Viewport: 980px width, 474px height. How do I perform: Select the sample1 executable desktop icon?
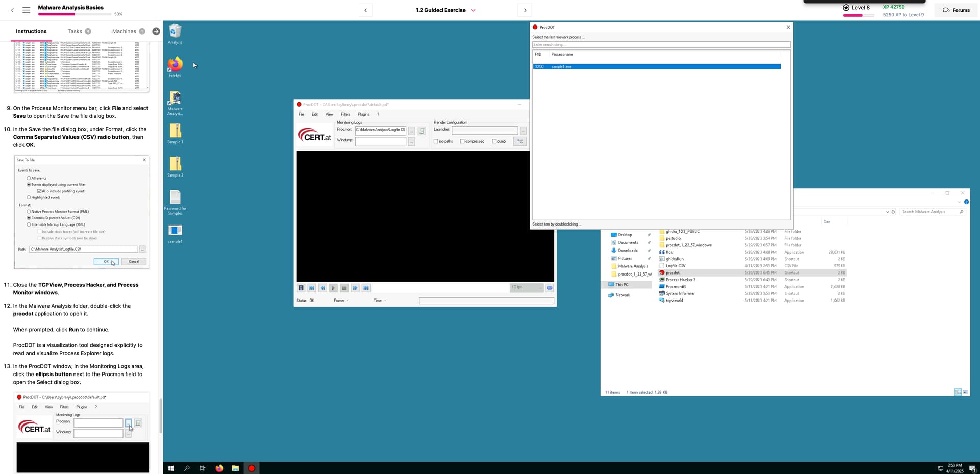click(175, 234)
